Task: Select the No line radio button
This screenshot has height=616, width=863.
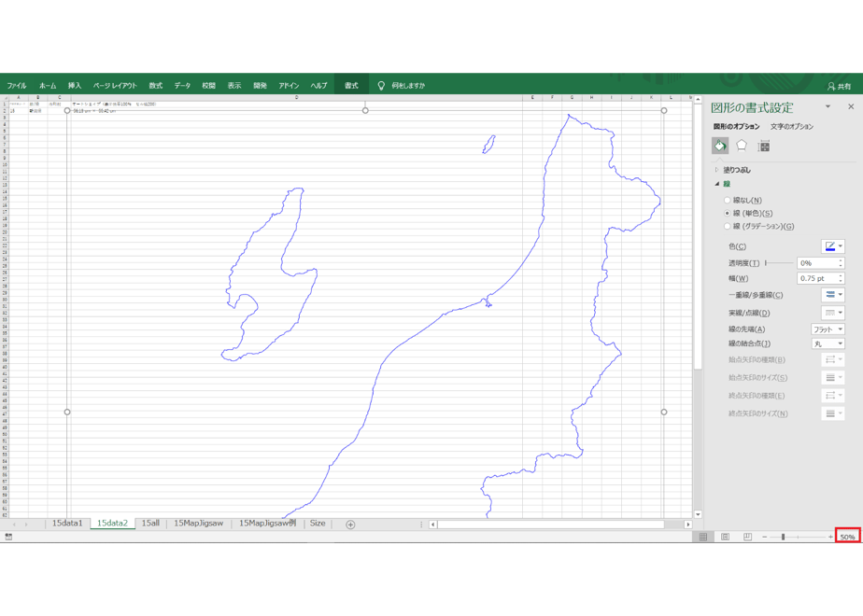Action: (727, 200)
